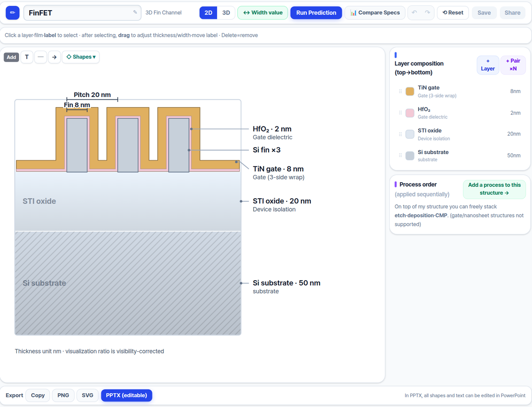The width and height of the screenshot is (532, 407).
Task: Select the TiN gate · 8 nm label
Action: (278, 169)
